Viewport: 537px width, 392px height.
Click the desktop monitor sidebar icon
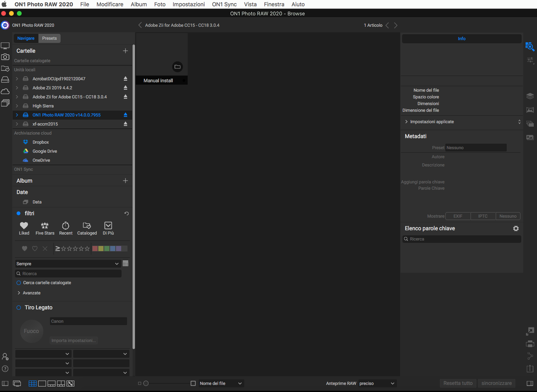point(5,46)
